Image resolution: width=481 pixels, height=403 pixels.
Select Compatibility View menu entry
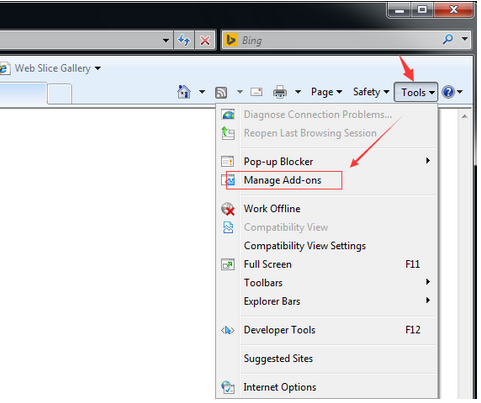(327, 228)
